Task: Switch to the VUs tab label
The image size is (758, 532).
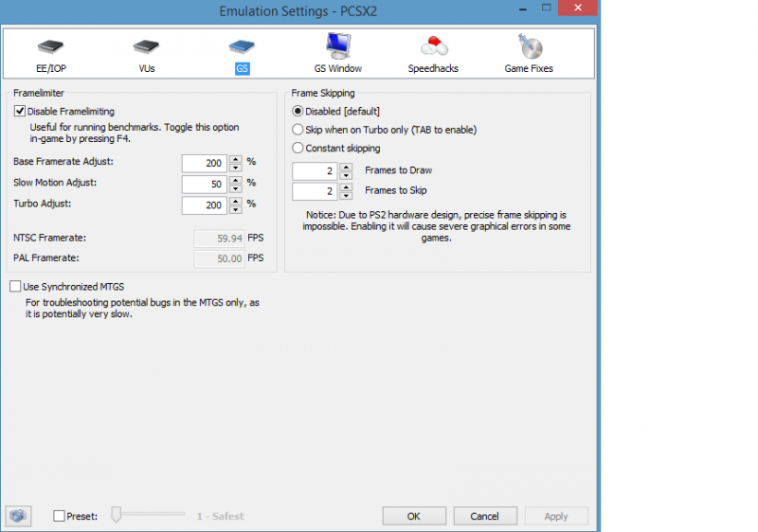Action: pyautogui.click(x=147, y=68)
